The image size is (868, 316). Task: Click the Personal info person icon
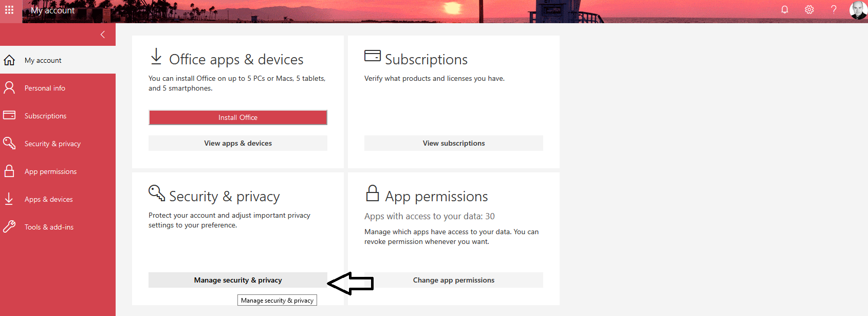pyautogui.click(x=9, y=88)
